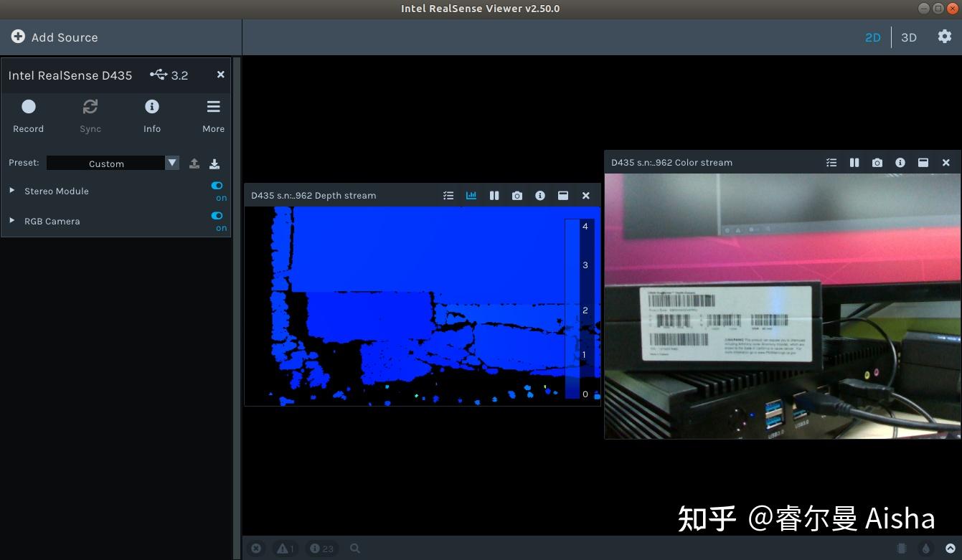Switch to the 3D view tab
962x560 pixels.
coord(908,37)
